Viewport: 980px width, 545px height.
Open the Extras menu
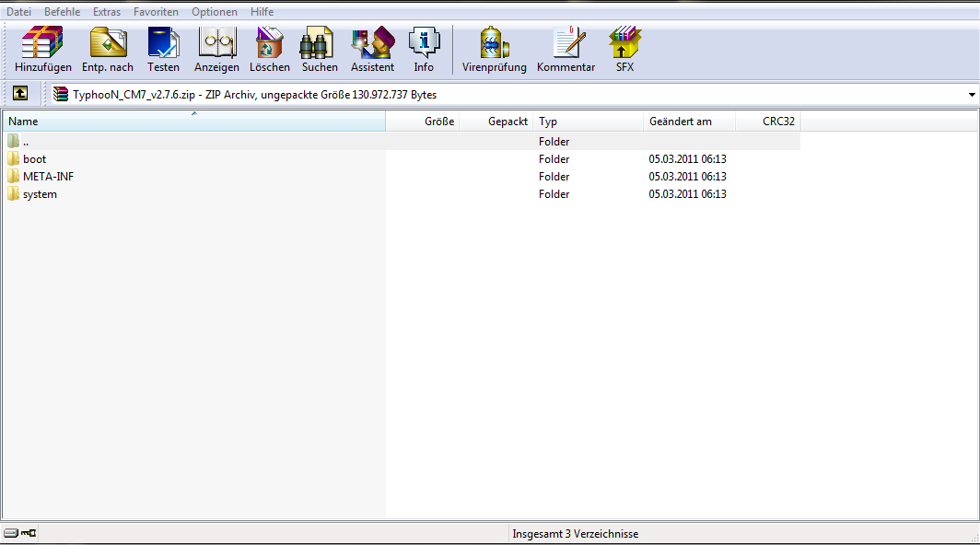click(x=107, y=12)
